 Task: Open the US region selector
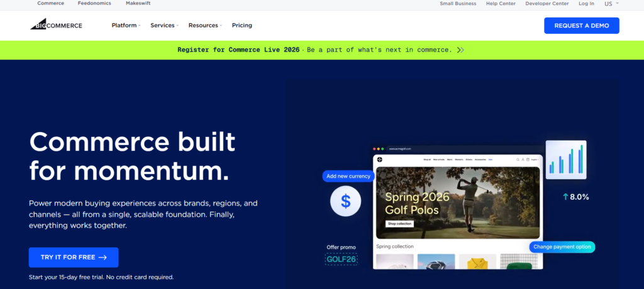click(x=611, y=4)
